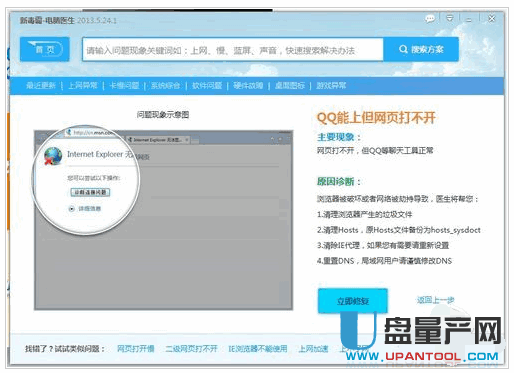Click the 首页 home button

(x=45, y=49)
